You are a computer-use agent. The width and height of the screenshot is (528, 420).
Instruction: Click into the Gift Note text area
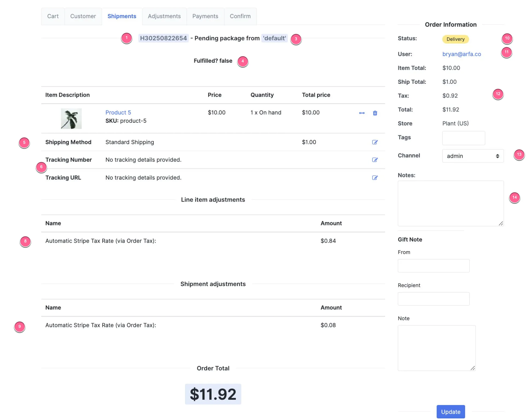[437, 348]
